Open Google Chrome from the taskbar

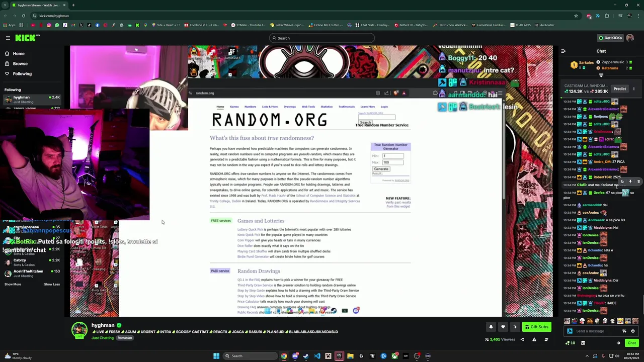tap(284, 356)
